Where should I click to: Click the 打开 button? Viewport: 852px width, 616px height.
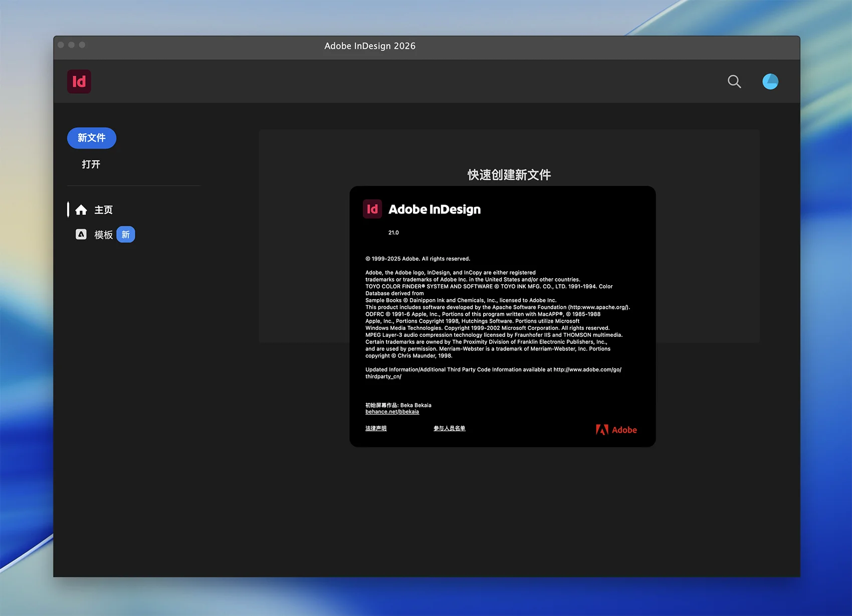click(91, 164)
